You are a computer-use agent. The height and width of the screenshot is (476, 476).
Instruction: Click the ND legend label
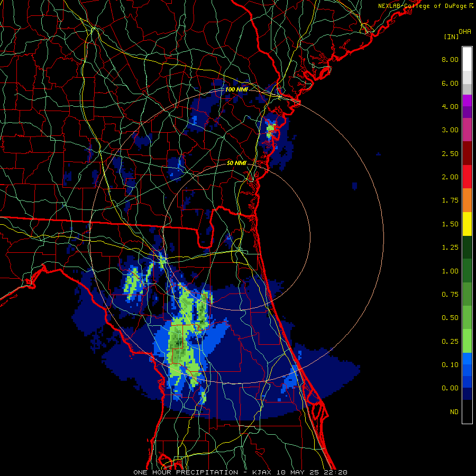(x=454, y=412)
